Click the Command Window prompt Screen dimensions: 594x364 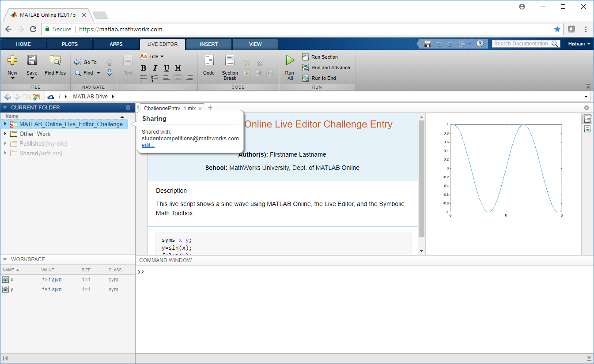[141, 272]
